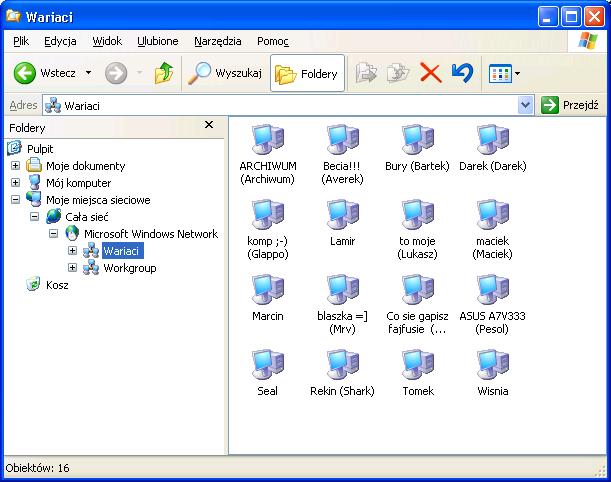Select the Lamir computer icon
Image resolution: width=611 pixels, height=482 pixels.
342,216
